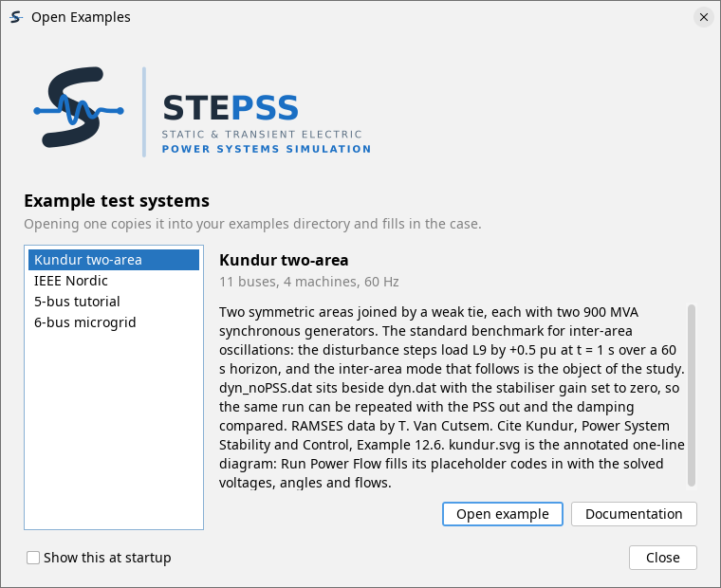Select the IEEE Nordic example

click(x=114, y=281)
